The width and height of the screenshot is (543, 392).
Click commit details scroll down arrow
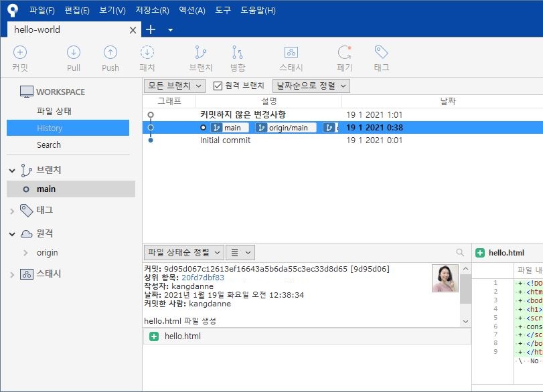tap(466, 321)
